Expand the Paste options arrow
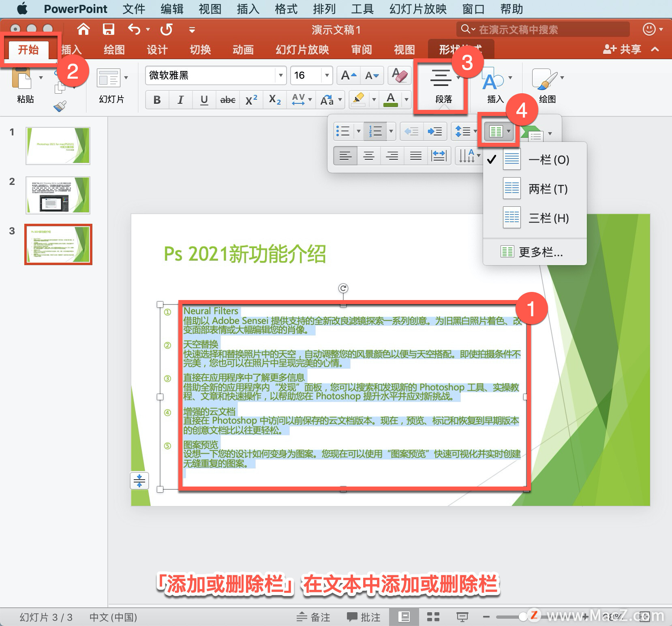 (x=41, y=77)
